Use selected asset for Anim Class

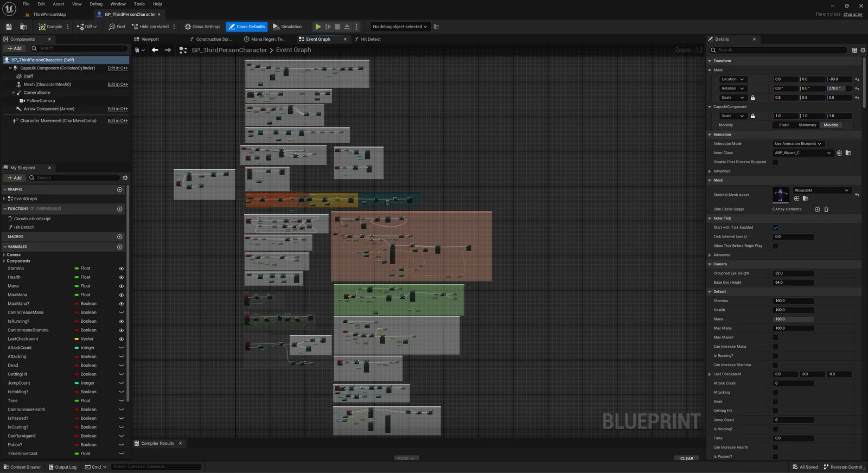click(839, 153)
